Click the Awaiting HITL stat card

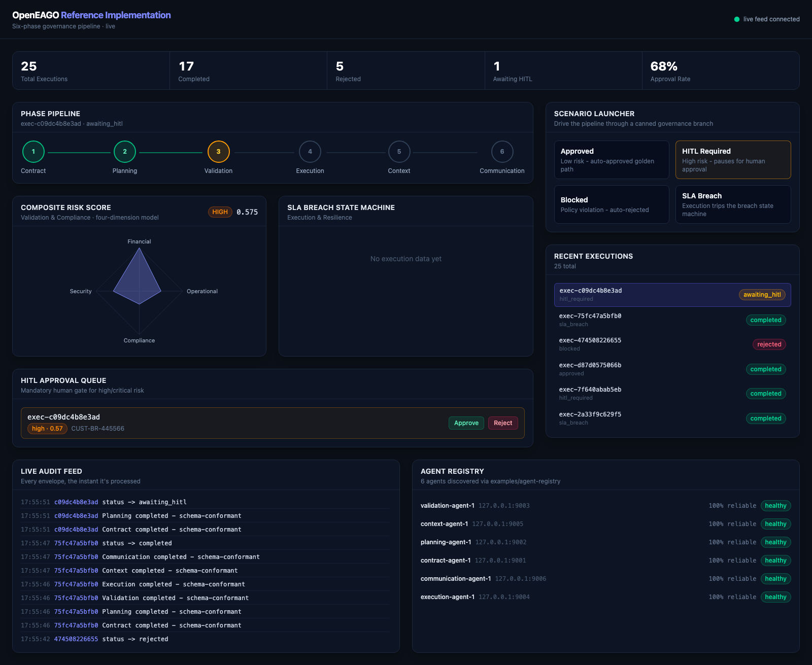pyautogui.click(x=563, y=71)
